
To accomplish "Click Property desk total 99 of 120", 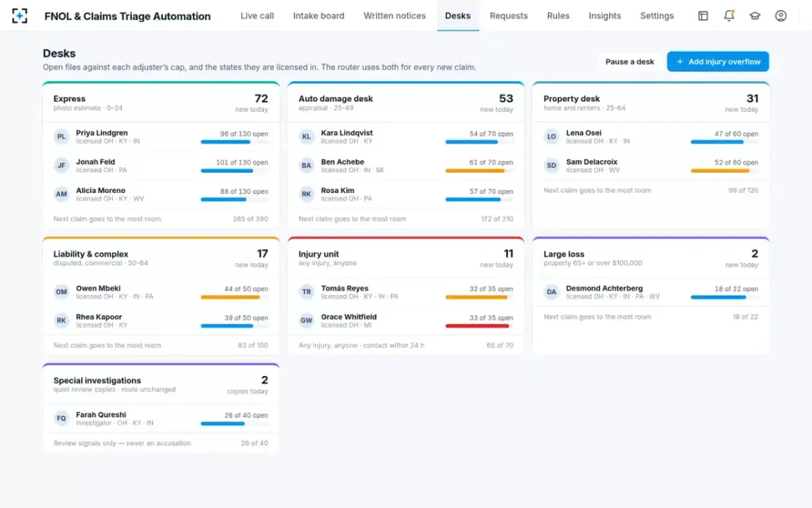I will pos(743,190).
